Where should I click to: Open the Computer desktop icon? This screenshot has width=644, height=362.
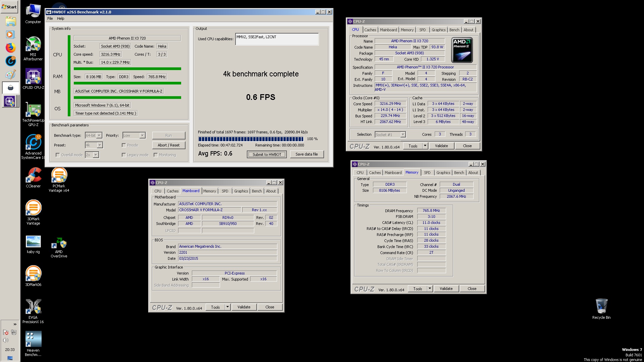click(33, 14)
